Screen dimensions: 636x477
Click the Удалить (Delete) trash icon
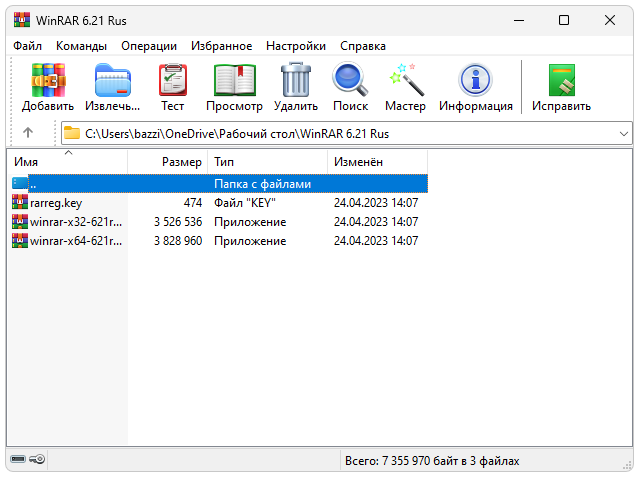pos(296,80)
